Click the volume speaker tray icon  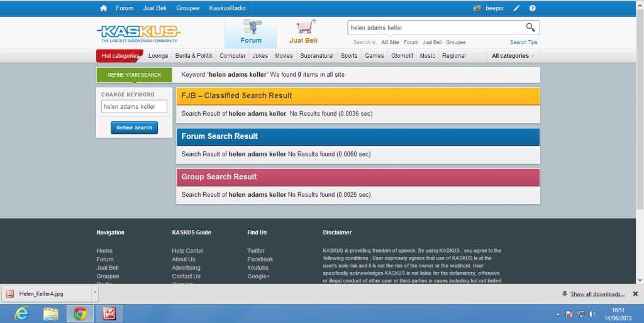[592, 314]
